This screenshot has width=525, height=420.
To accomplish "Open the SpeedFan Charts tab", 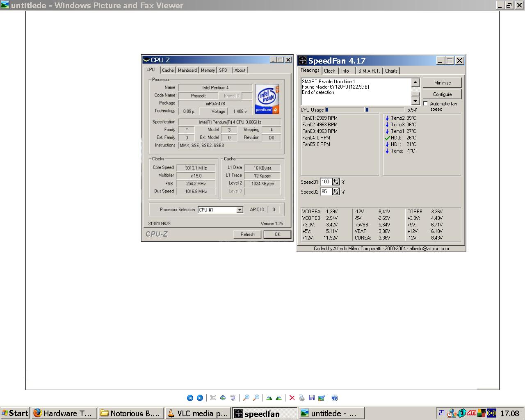I will click(391, 71).
